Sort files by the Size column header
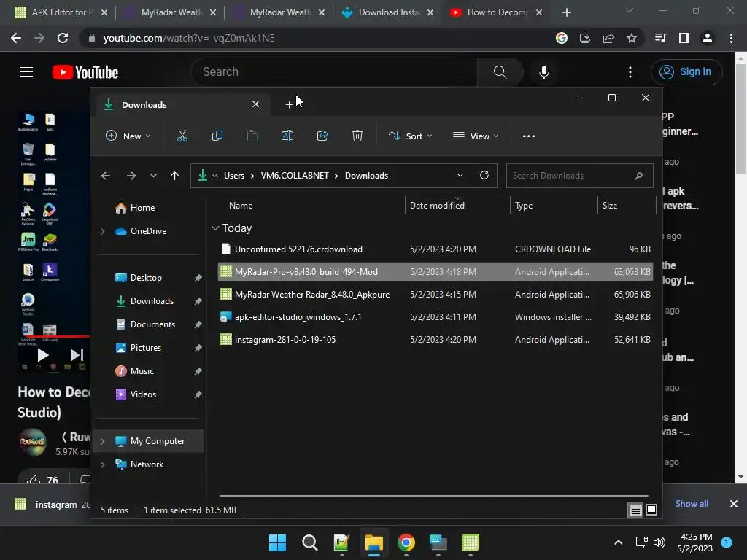This screenshot has height=560, width=747. pos(609,206)
